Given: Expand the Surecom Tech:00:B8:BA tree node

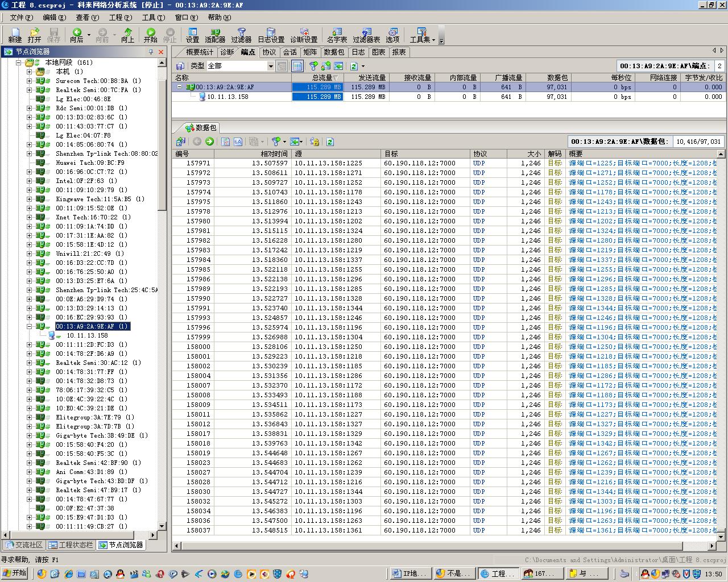Looking at the screenshot, I should [x=30, y=81].
